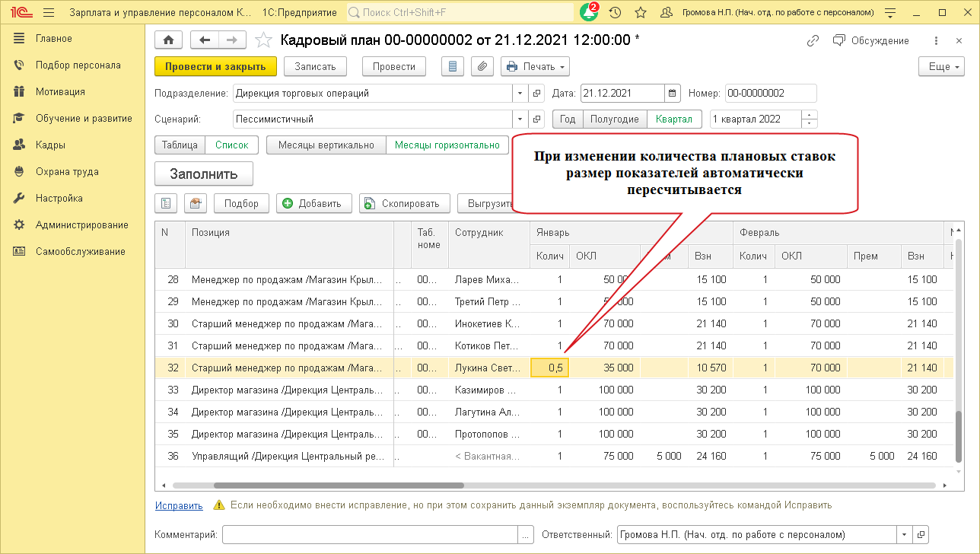Image resolution: width=980 pixels, height=554 pixels.
Task: Open favorites star in top bar
Action: point(641,12)
